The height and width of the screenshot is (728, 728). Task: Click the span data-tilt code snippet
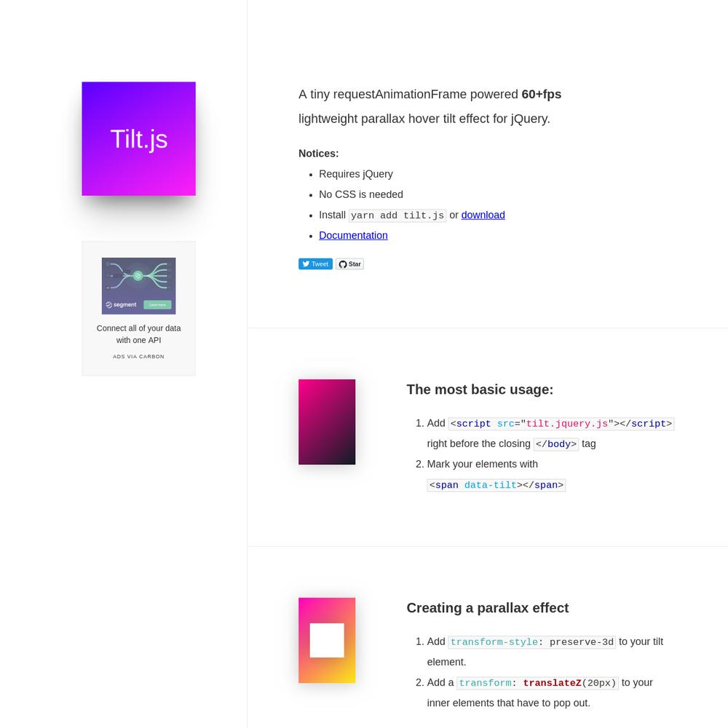coord(496,485)
